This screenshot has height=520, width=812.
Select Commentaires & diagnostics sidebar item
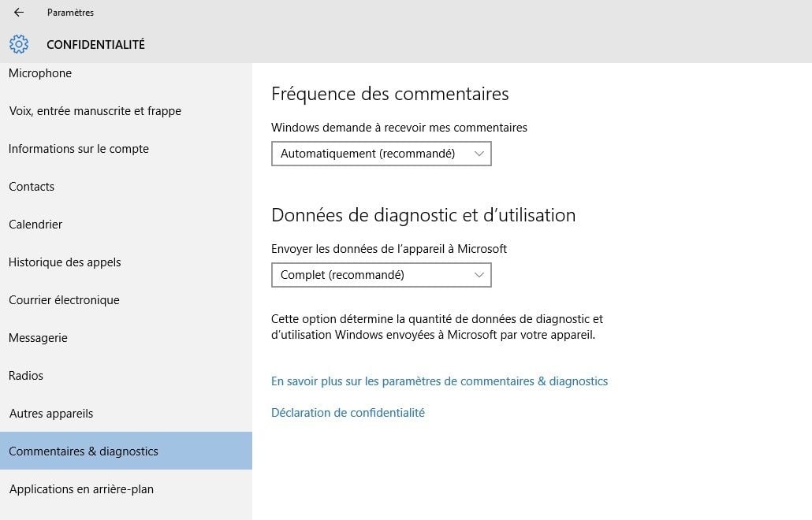84,451
